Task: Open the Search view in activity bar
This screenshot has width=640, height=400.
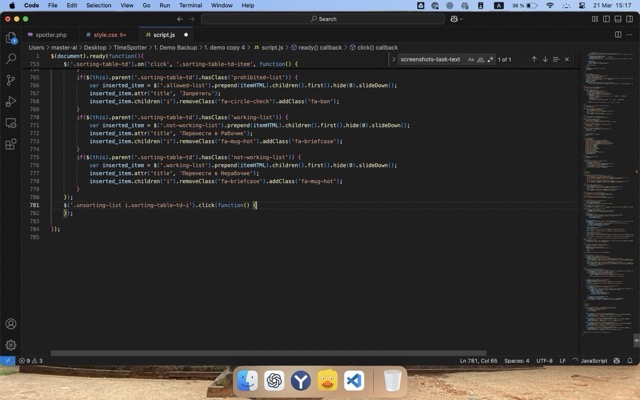Action: pyautogui.click(x=11, y=59)
